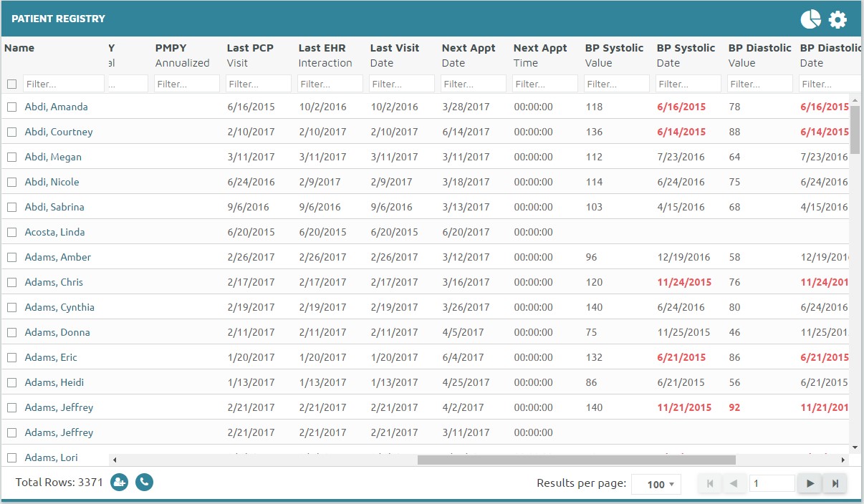Viewport: 864px width, 504px height.
Task: Go to the previous results page
Action: tap(734, 484)
